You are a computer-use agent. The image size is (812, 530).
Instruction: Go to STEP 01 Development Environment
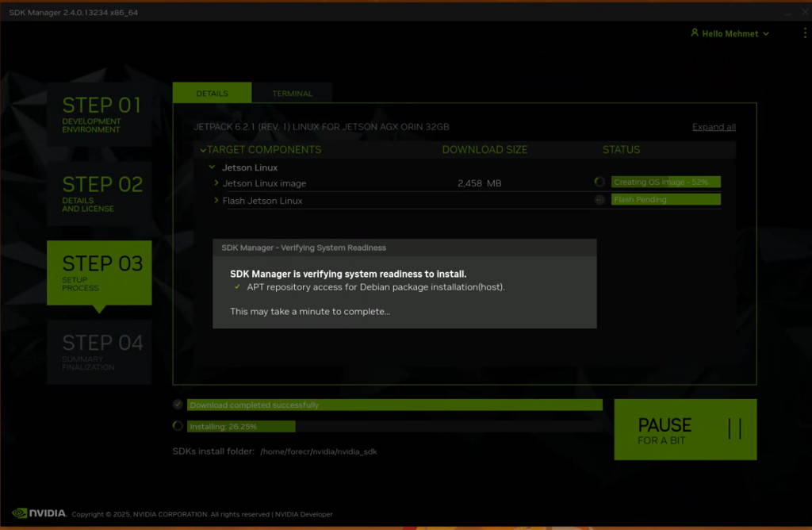pyautogui.click(x=99, y=114)
